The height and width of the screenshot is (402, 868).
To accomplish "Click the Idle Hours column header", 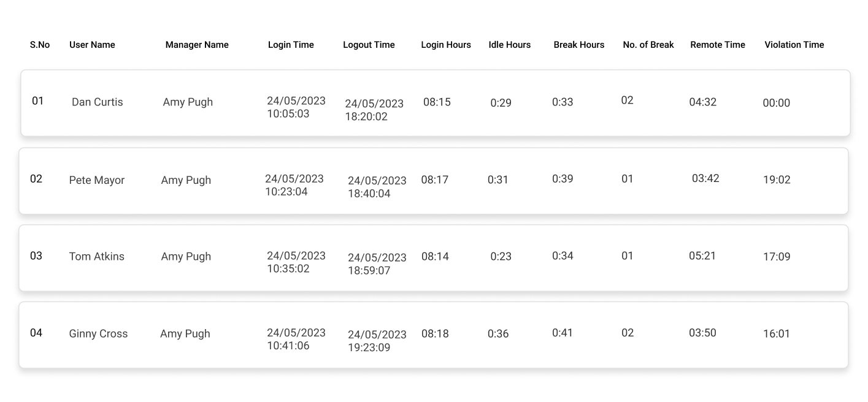I will [509, 45].
